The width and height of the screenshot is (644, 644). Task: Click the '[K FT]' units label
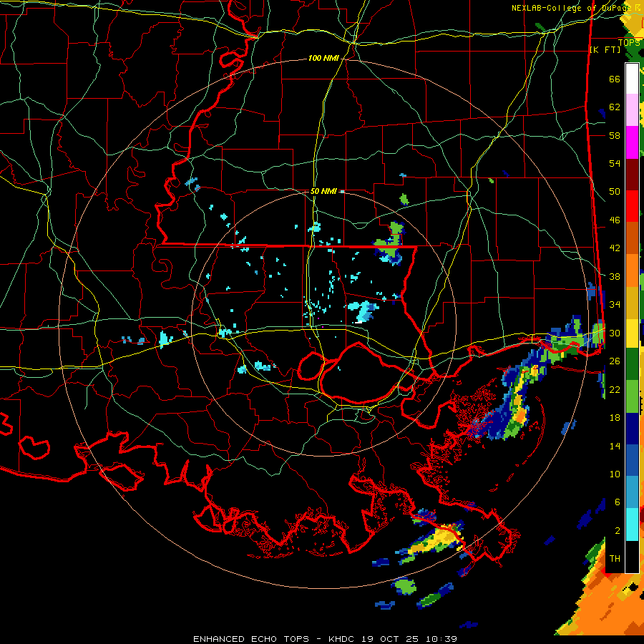click(605, 49)
